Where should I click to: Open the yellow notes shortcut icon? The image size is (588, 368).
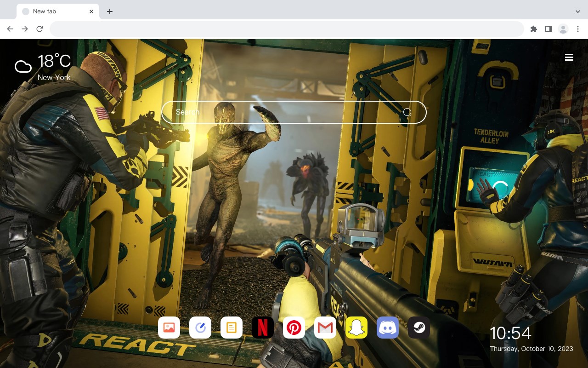pos(232,328)
